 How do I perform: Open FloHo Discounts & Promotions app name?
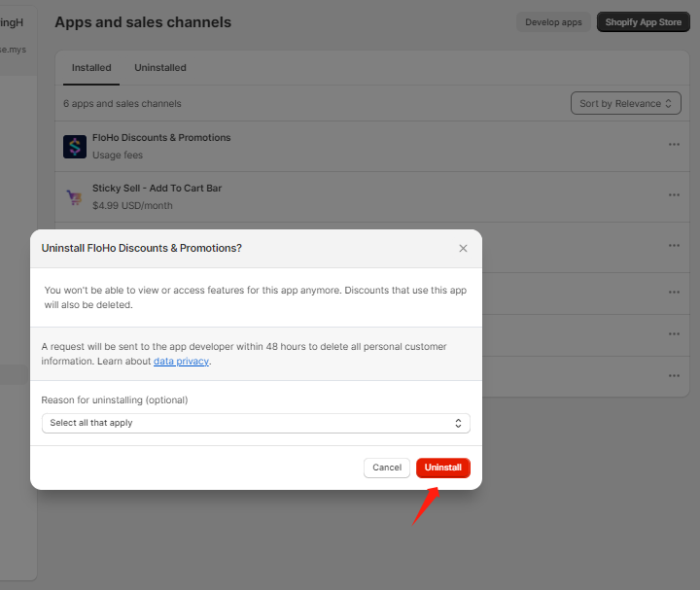[x=161, y=138]
